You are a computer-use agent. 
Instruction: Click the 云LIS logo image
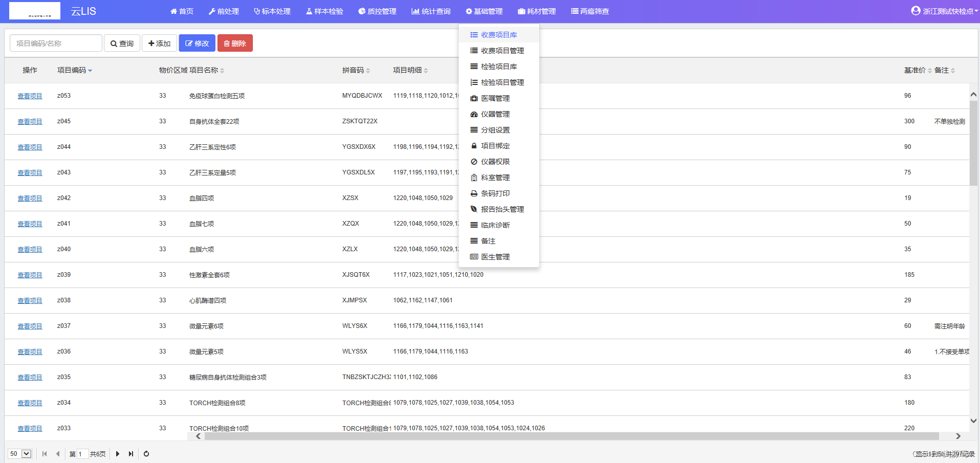coord(35,11)
